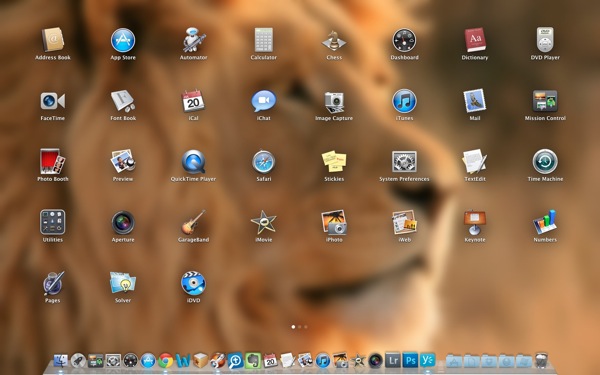Switch to second Launchpad page dot

point(300,327)
